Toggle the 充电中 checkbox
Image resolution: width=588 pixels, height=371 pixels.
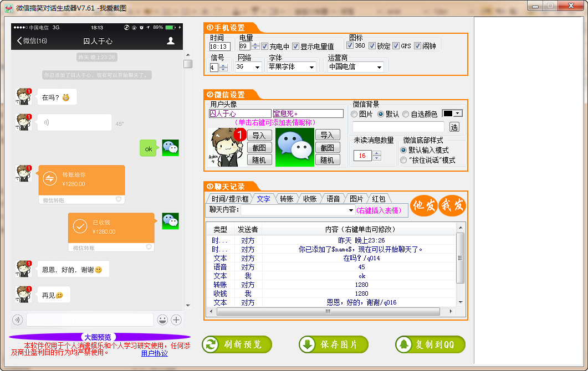point(265,46)
